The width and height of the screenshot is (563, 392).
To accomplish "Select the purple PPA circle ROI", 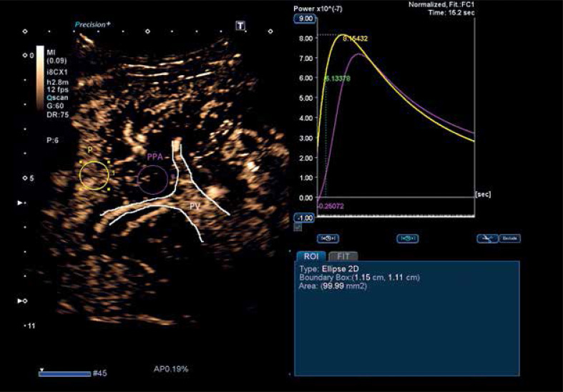I will [x=152, y=180].
